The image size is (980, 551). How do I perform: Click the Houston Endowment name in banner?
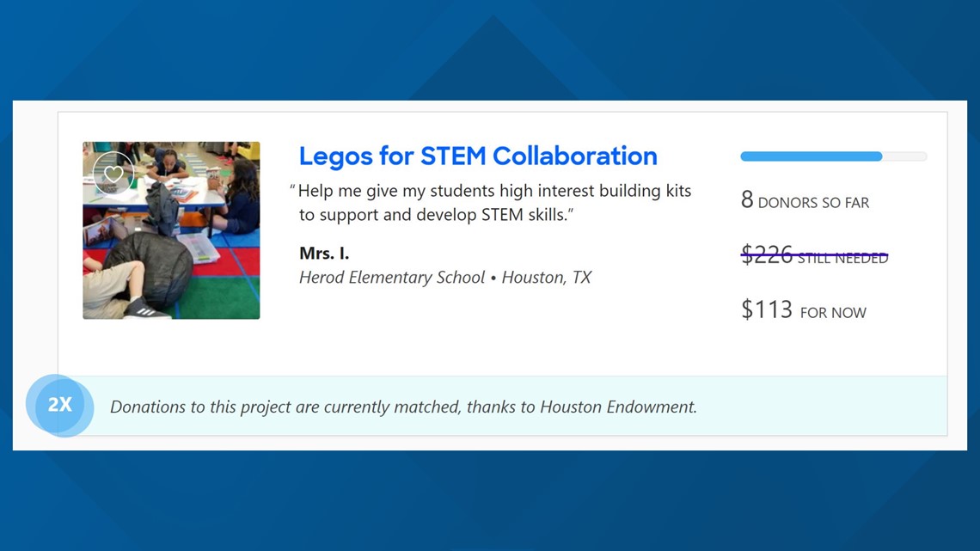point(618,407)
